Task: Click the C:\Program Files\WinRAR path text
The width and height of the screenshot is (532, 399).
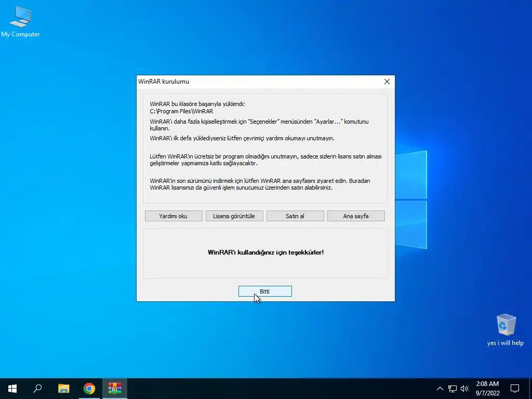Action: tap(181, 111)
